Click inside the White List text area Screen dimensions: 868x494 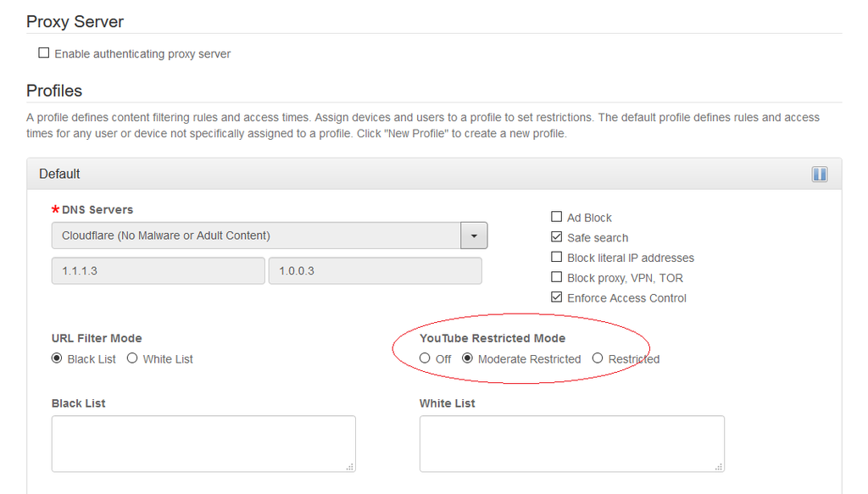[571, 443]
